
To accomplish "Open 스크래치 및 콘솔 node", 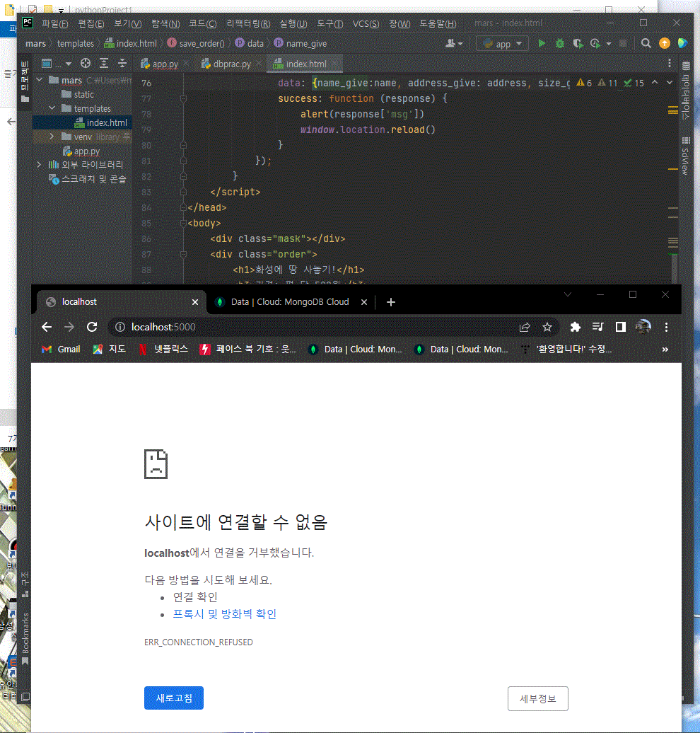I will [x=88, y=179].
